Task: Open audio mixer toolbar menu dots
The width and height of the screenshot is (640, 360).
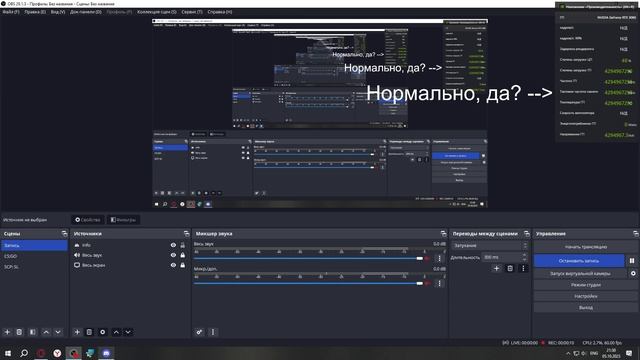Action: tap(213, 332)
